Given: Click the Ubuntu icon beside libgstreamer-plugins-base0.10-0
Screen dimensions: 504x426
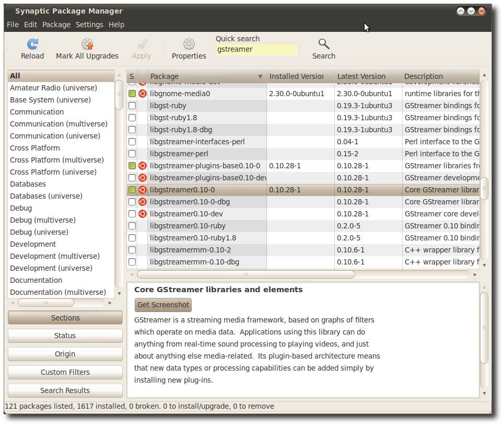Looking at the screenshot, I should pos(143,166).
